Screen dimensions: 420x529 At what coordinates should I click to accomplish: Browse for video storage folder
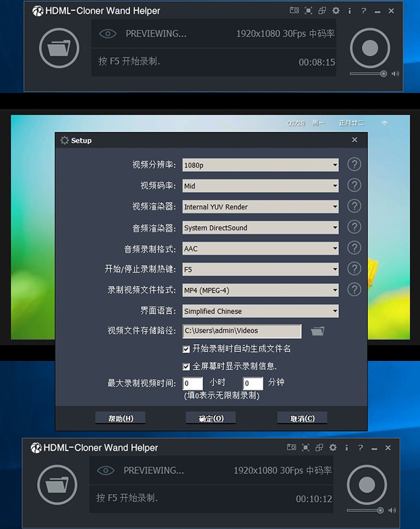tap(318, 331)
